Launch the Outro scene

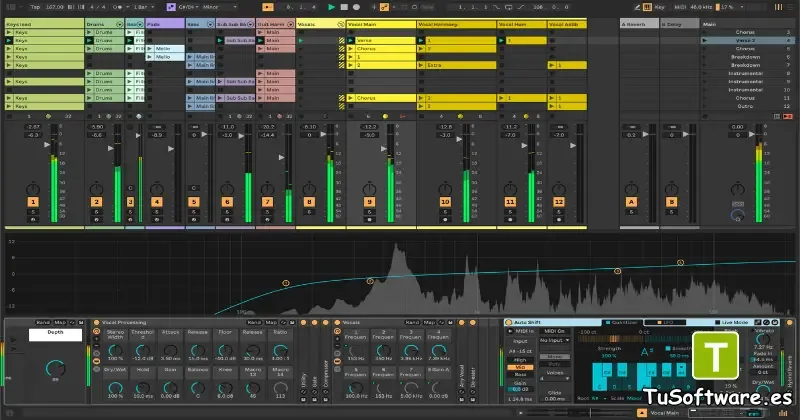pos(705,106)
